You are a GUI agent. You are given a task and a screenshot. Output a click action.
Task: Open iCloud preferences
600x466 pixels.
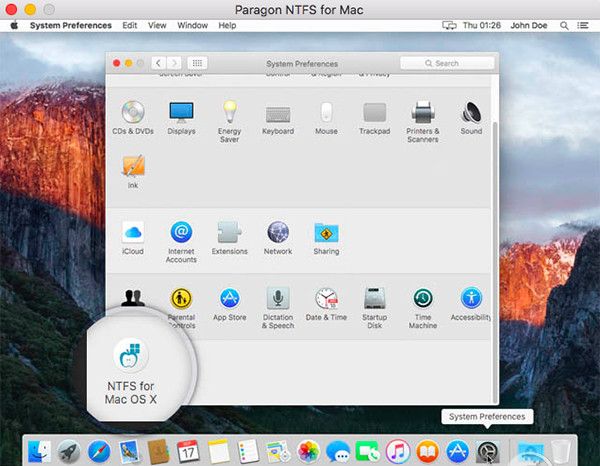pyautogui.click(x=133, y=238)
